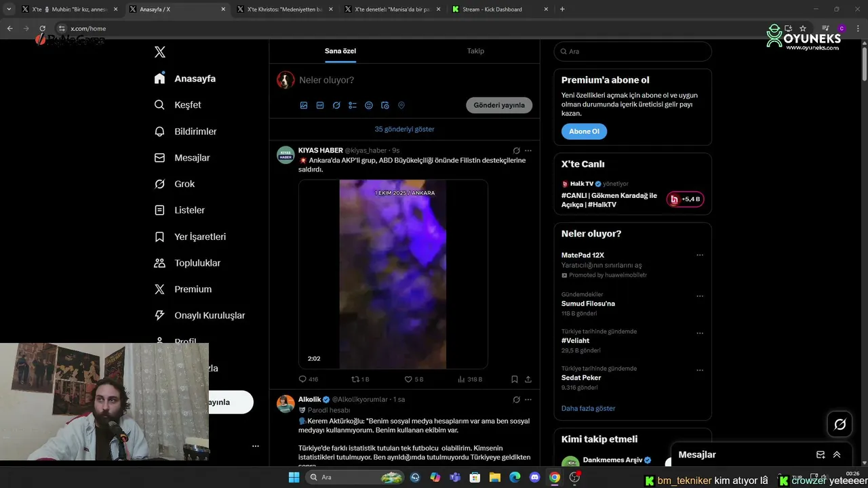Compose new message in Mesajlar drawer
868x488 pixels.
821,455
